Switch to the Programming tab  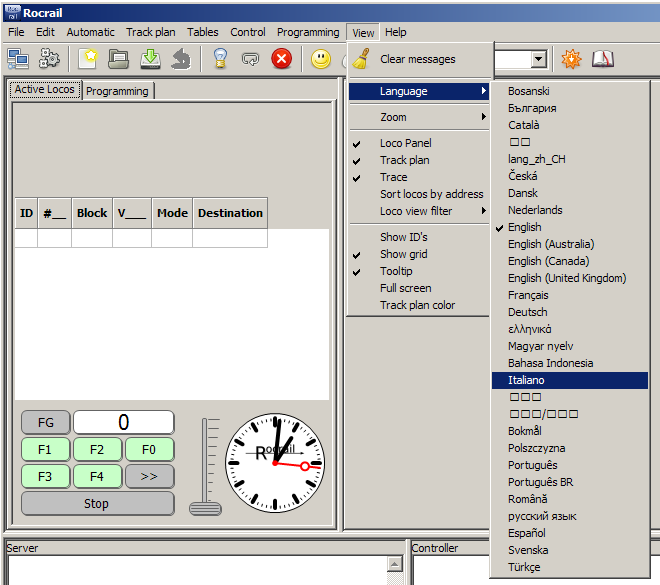click(117, 91)
